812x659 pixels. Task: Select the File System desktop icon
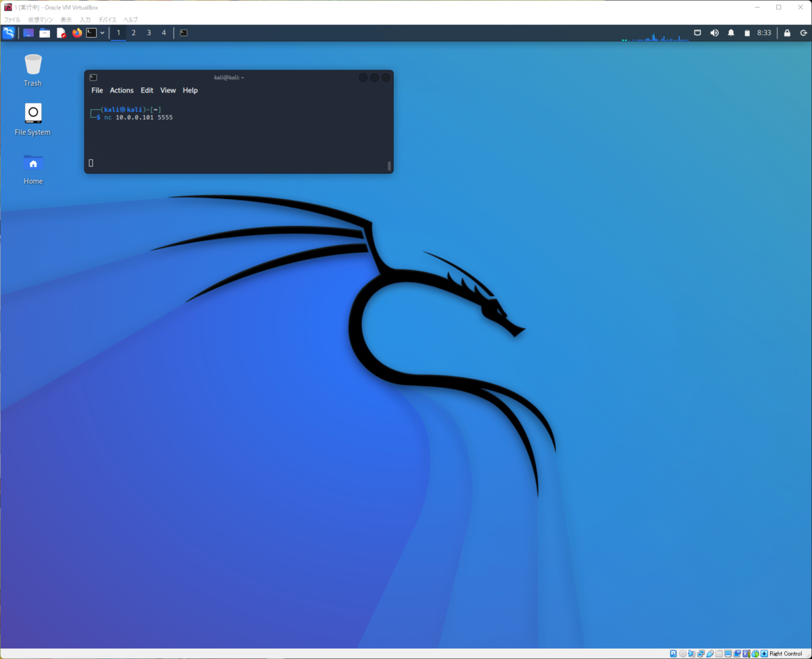[33, 119]
